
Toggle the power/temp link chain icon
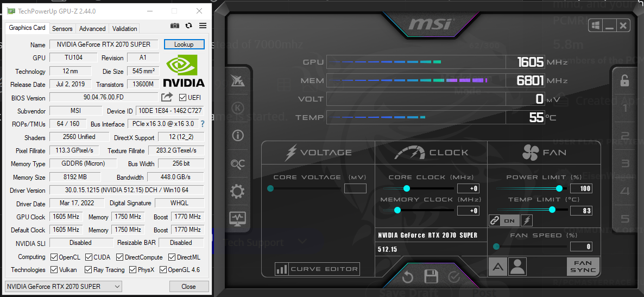495,220
